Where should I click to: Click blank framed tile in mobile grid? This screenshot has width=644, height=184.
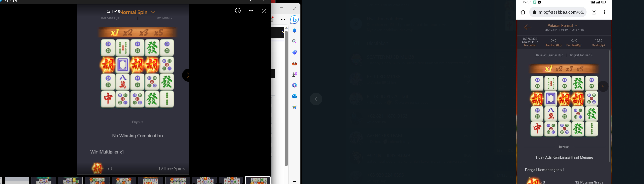(551, 98)
